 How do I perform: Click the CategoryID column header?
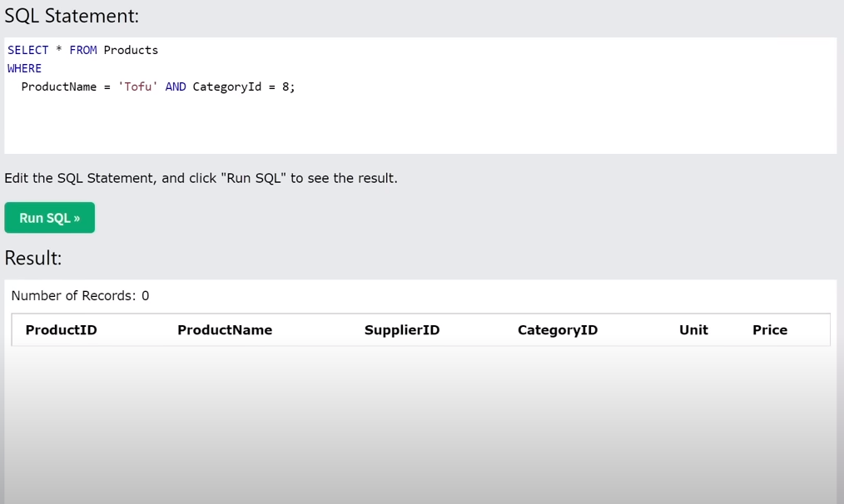[558, 329]
